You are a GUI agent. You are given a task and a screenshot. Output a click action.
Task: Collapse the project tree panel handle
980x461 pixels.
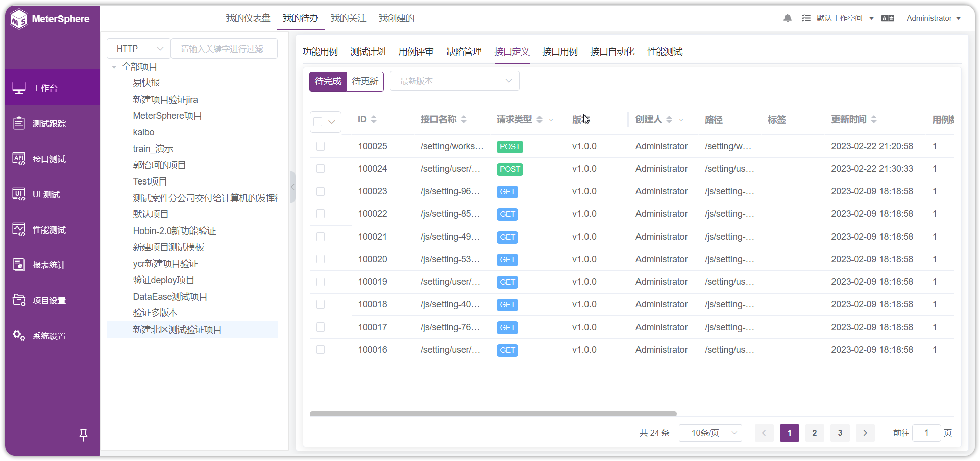tap(292, 187)
